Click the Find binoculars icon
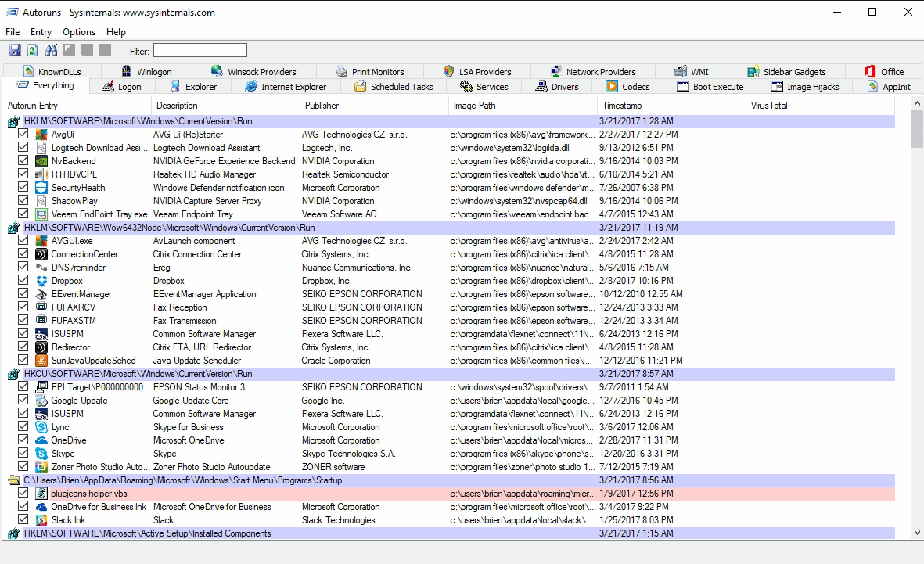The image size is (924, 564). pos(52,51)
